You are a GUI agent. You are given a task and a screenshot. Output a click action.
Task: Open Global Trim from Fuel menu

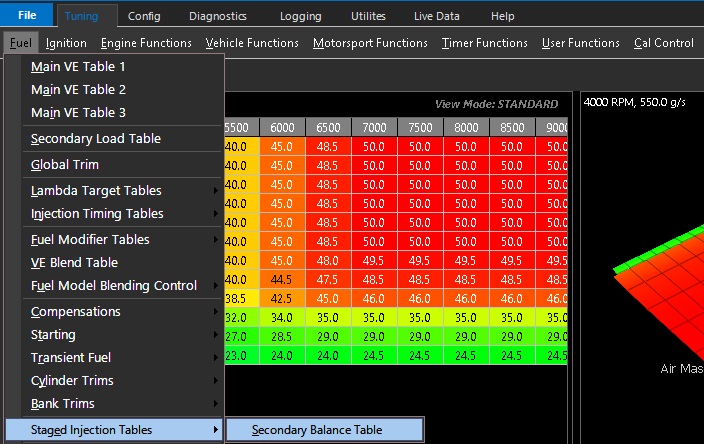click(x=64, y=165)
